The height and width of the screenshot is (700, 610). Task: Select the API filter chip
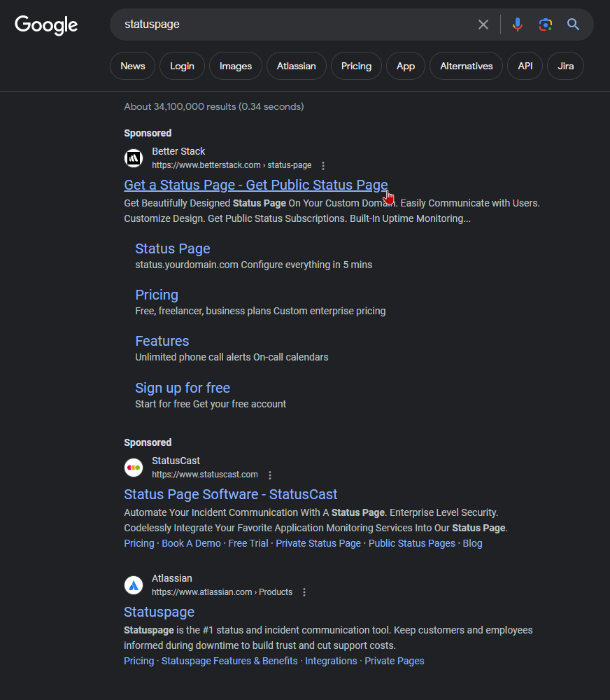coord(525,66)
